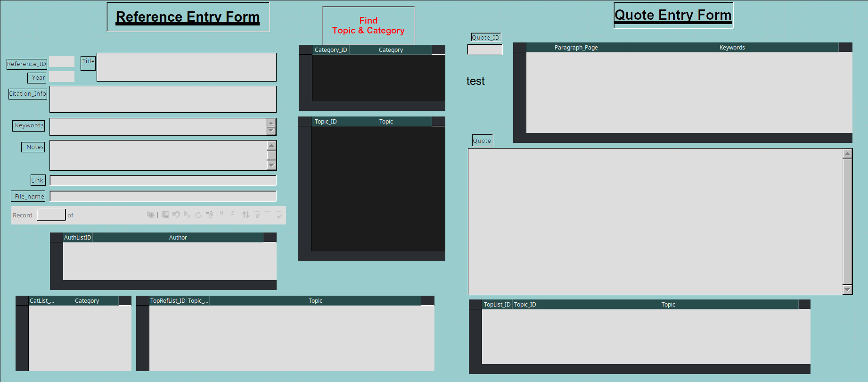Click into the Title text field

point(187,67)
